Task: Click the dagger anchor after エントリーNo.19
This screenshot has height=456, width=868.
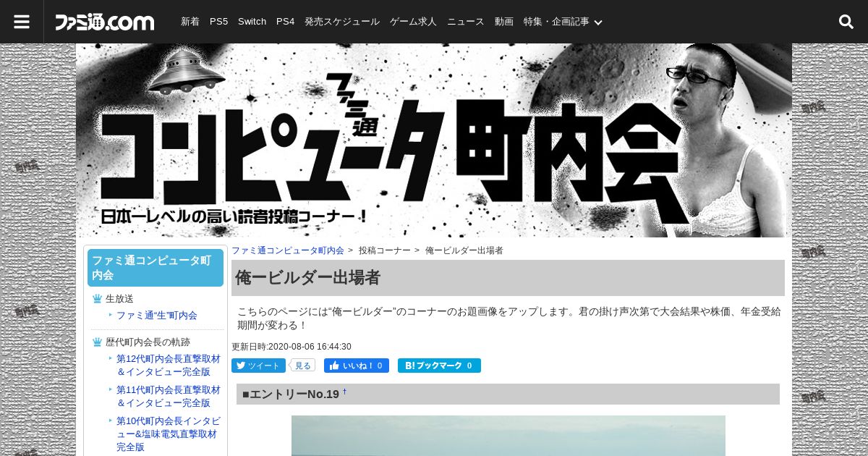Action: (345, 392)
